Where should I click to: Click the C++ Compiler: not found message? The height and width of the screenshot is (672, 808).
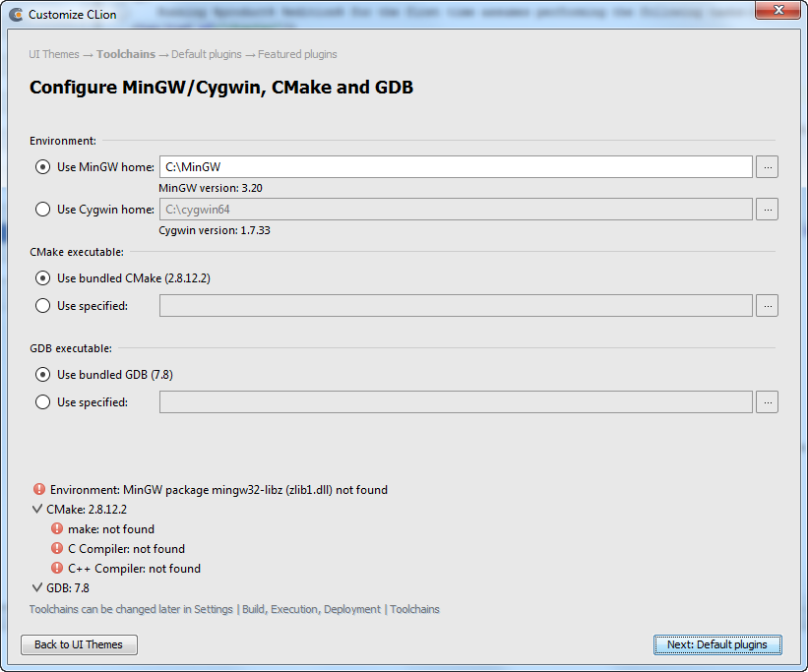[134, 569]
